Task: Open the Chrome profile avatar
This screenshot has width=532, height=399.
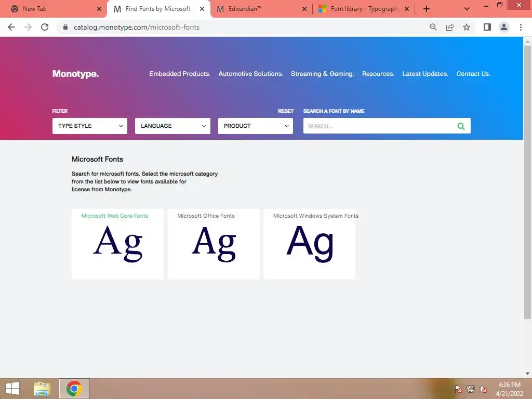Action: [504, 27]
